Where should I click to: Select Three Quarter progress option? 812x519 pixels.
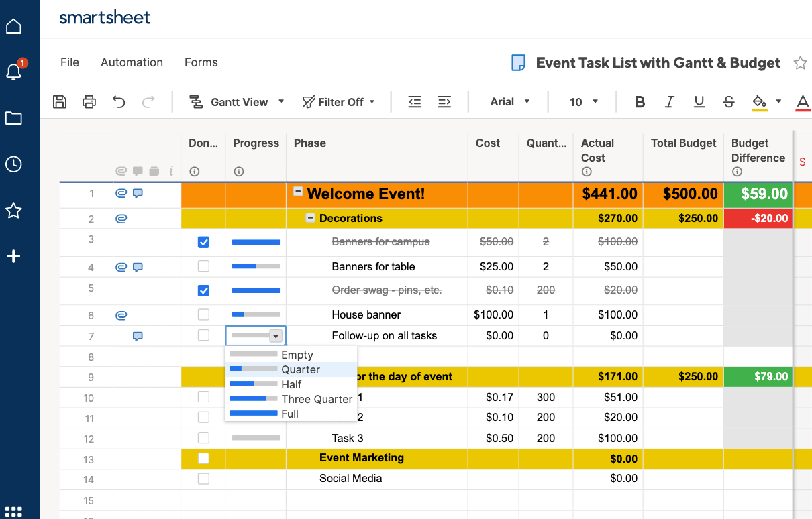click(291, 399)
